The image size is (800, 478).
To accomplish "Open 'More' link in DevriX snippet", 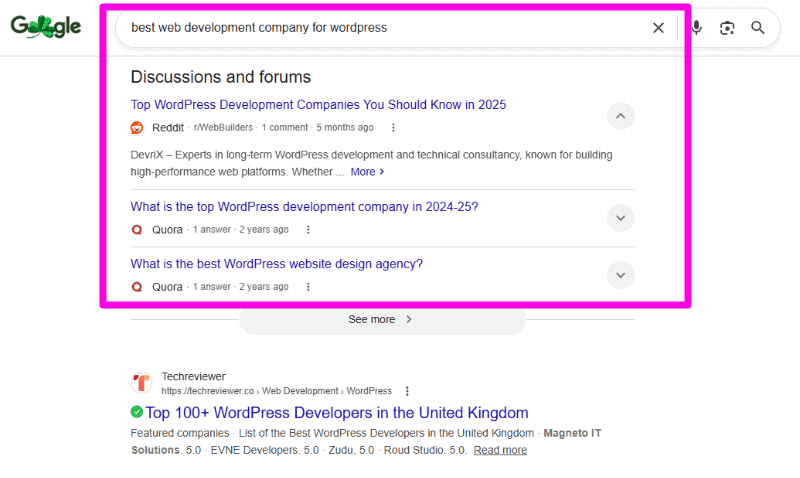I will 367,172.
